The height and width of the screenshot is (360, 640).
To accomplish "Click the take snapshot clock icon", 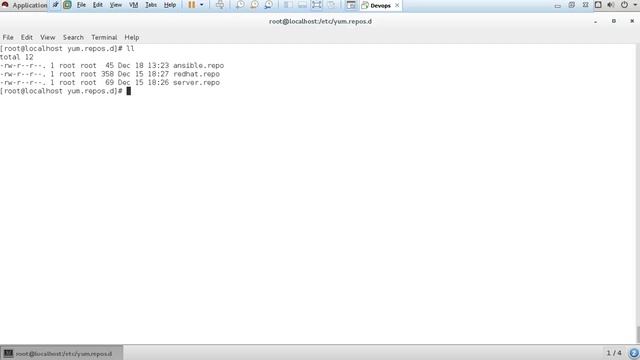I will tap(240, 5).
